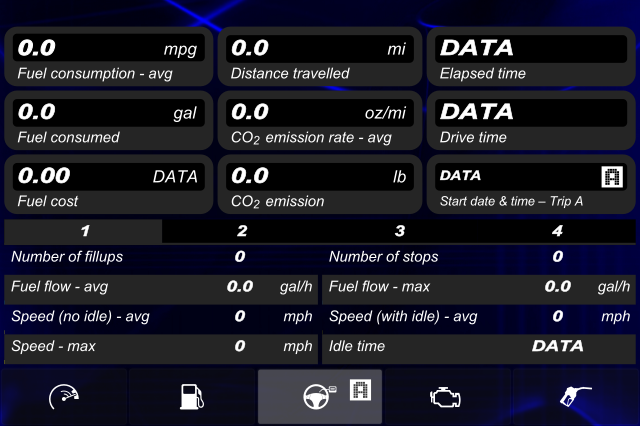Toggle the Trip A selector in start date tile
This screenshot has width=640, height=426.
(612, 177)
